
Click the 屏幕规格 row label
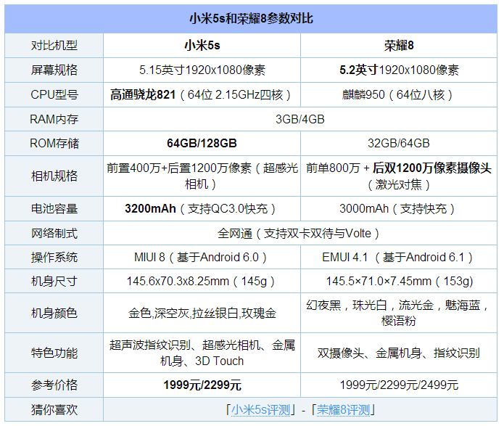pyautogui.click(x=54, y=70)
